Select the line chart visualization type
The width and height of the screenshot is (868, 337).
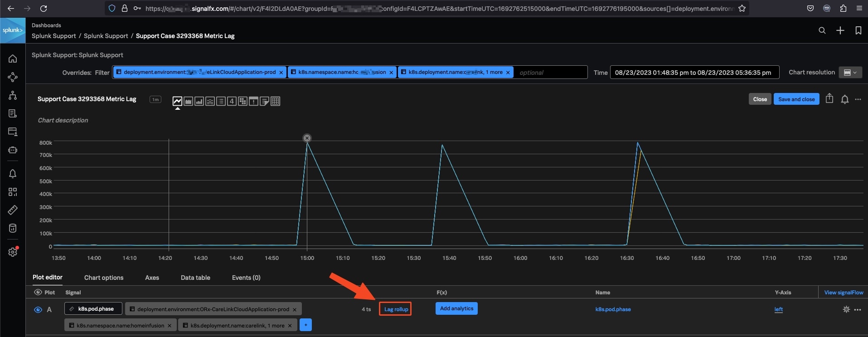177,101
